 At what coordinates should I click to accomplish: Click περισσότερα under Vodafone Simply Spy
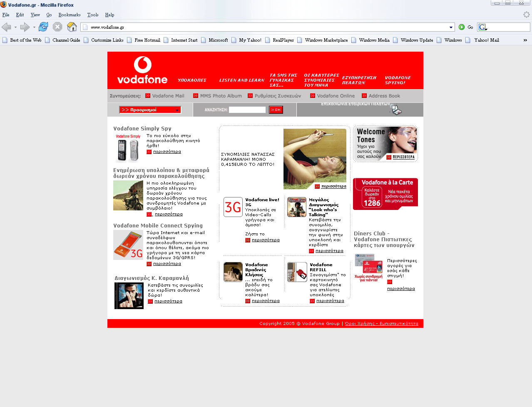tap(167, 152)
